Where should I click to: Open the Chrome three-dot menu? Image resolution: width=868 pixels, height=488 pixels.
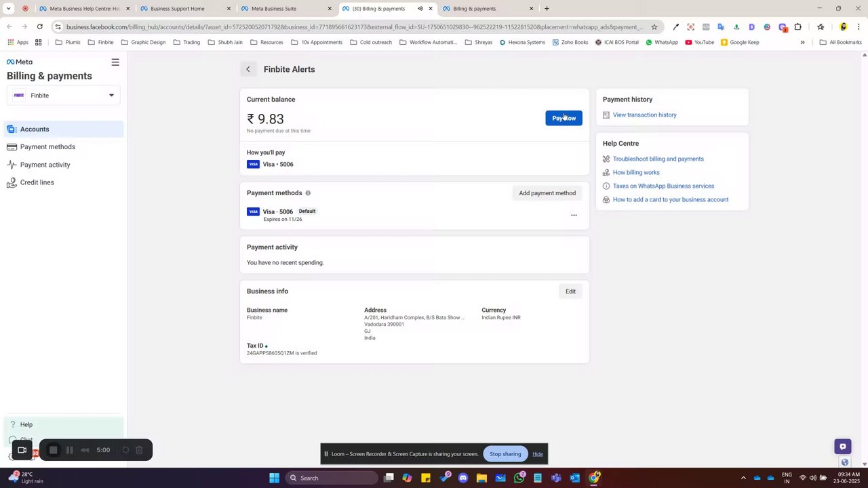pos(859,27)
